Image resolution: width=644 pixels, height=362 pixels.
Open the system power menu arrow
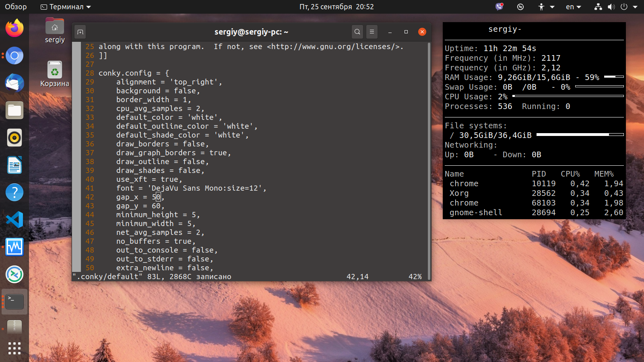(635, 7)
